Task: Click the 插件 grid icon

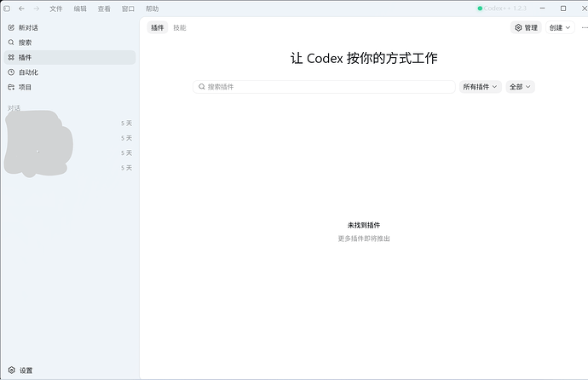Action: point(11,57)
